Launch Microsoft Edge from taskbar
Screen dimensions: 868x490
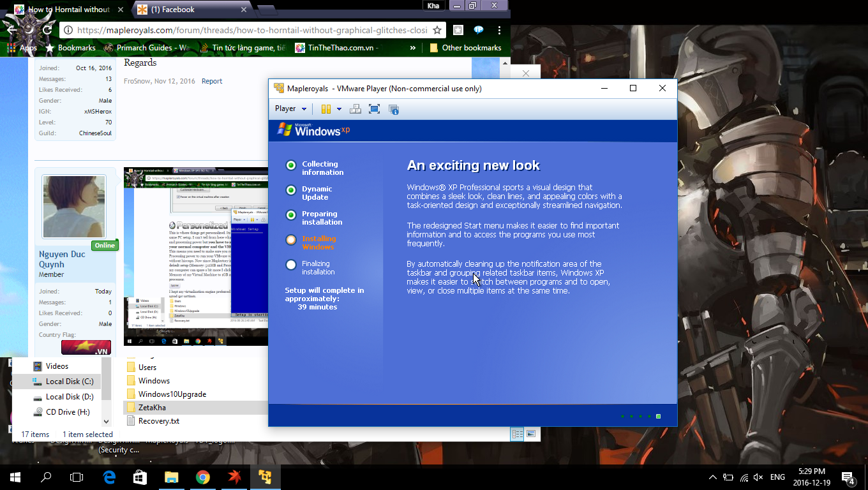(x=109, y=477)
